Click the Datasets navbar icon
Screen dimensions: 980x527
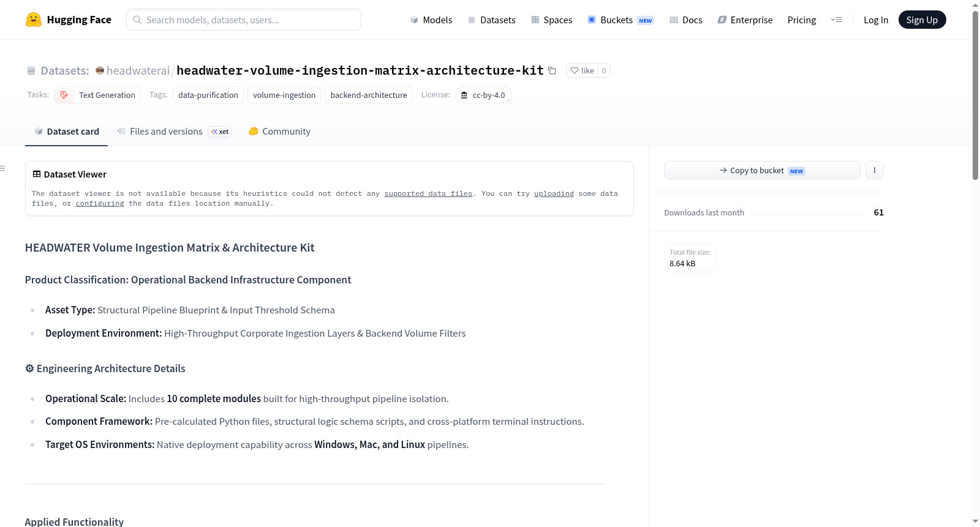[x=472, y=20]
